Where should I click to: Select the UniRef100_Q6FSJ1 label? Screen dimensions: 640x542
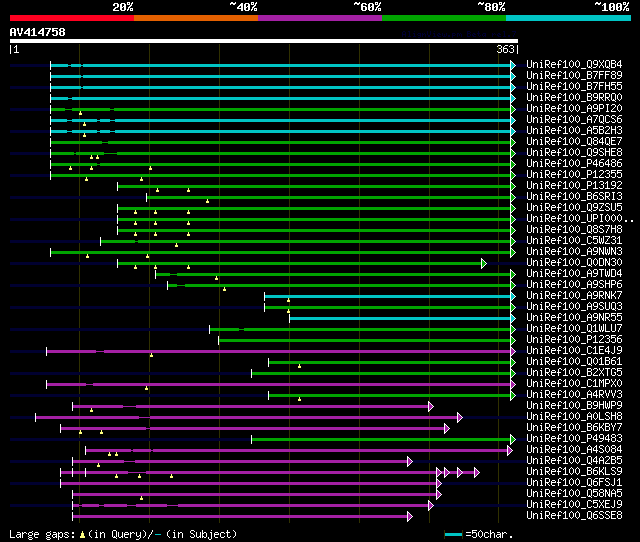[x=574, y=483]
